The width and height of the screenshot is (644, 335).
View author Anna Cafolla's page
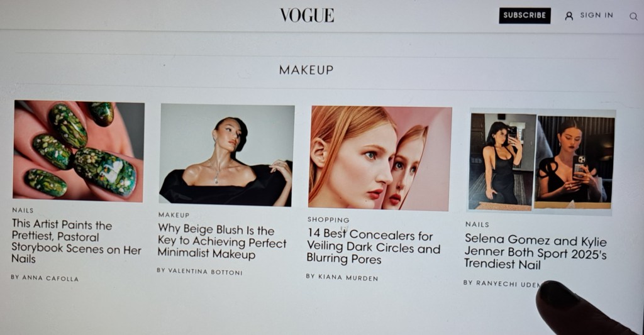coord(45,278)
